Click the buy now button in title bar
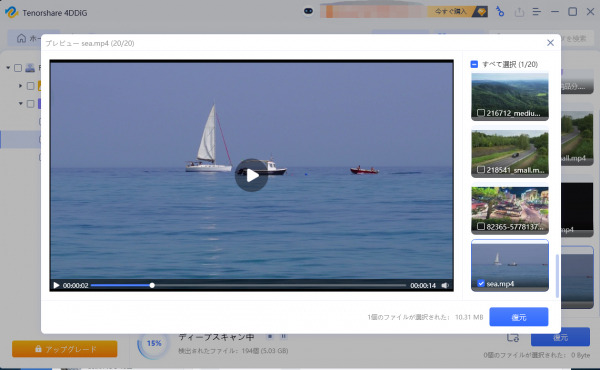The height and width of the screenshot is (370, 600). pos(457,11)
